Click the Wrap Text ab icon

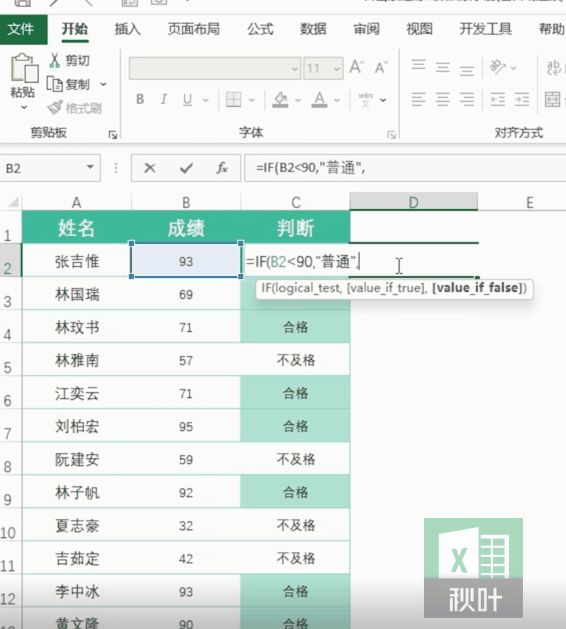point(554,67)
